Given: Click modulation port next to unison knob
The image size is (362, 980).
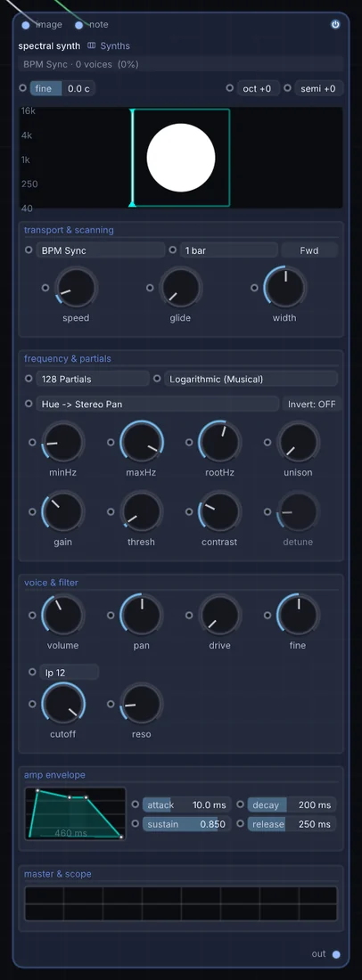Looking at the screenshot, I should click(267, 442).
